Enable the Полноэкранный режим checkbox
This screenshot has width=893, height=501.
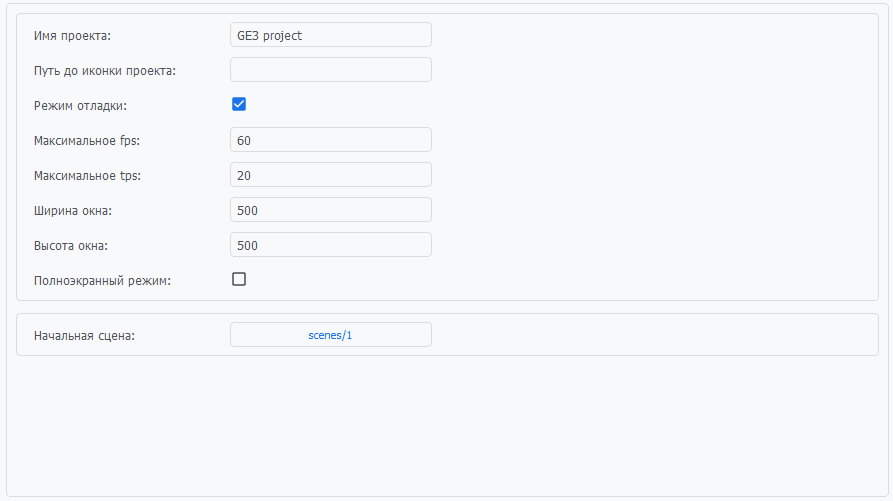[x=239, y=279]
